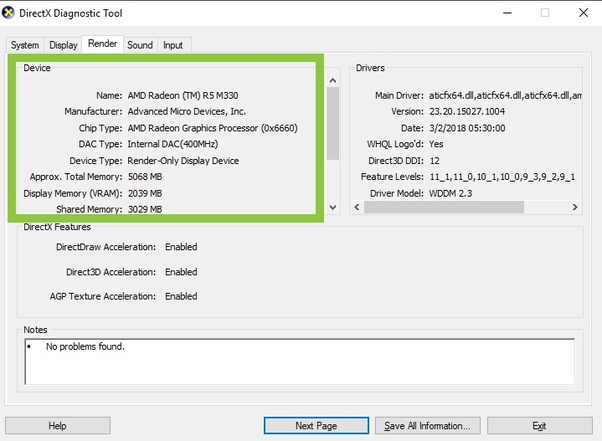Click Render-Only Display Device value
This screenshot has width=602, height=441.
[x=183, y=160]
